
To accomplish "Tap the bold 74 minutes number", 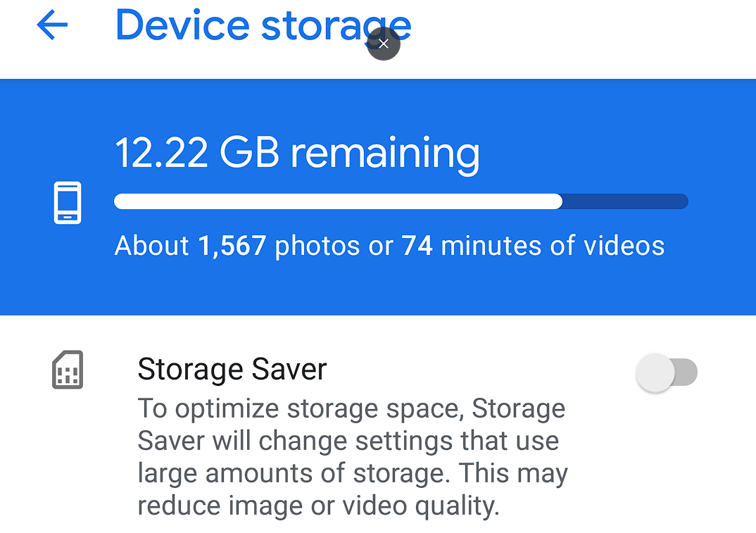I will click(x=417, y=246).
